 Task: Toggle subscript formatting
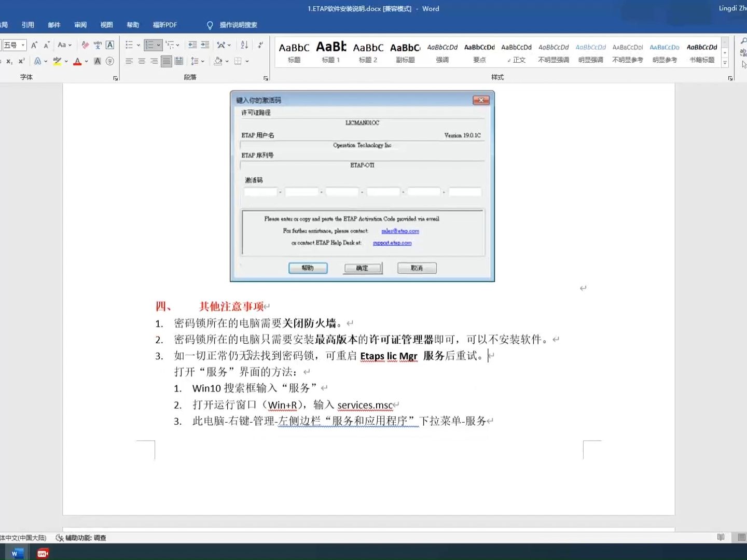point(9,61)
